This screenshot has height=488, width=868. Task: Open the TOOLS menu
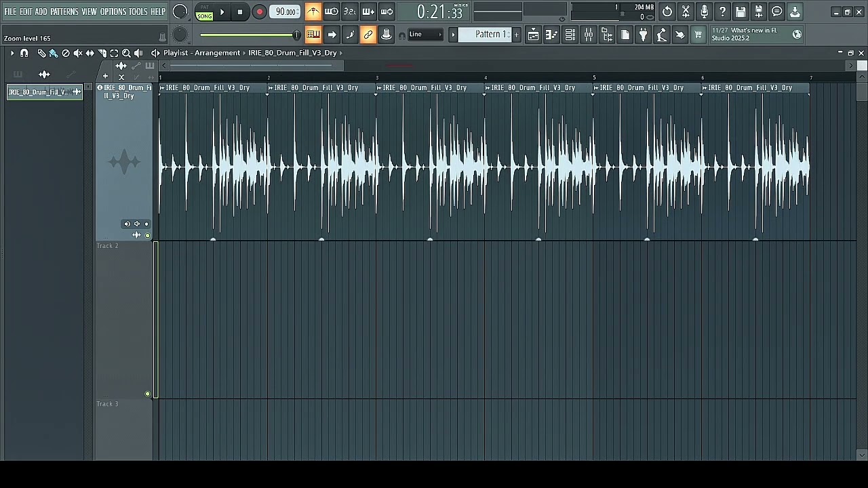pos(138,12)
